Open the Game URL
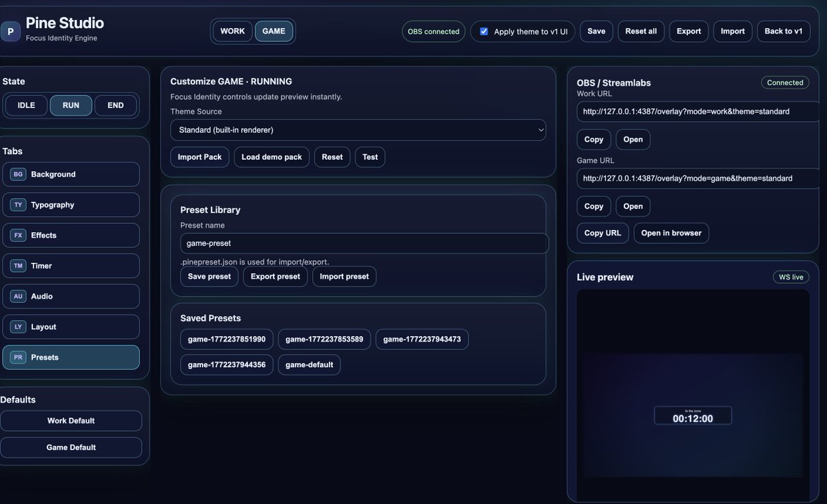 (x=633, y=206)
